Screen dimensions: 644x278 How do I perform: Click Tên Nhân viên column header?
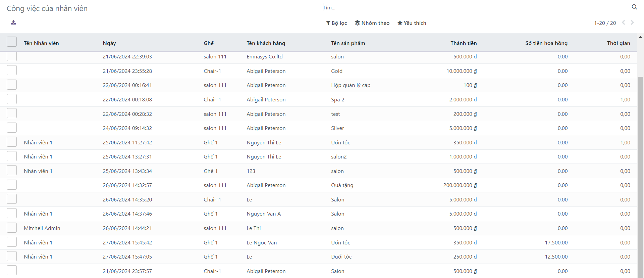(x=41, y=43)
